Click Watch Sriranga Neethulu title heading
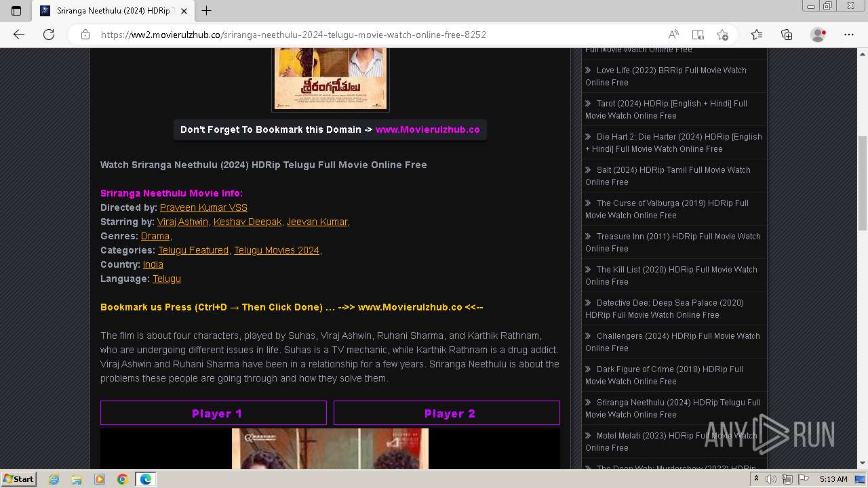Viewport: 868px width, 488px height. click(x=264, y=165)
